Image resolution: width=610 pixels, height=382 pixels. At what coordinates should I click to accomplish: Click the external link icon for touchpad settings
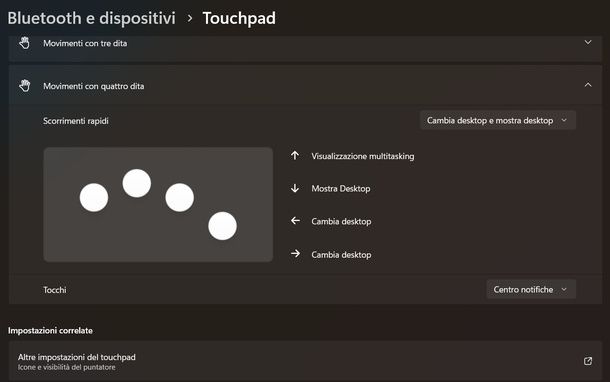coord(588,361)
